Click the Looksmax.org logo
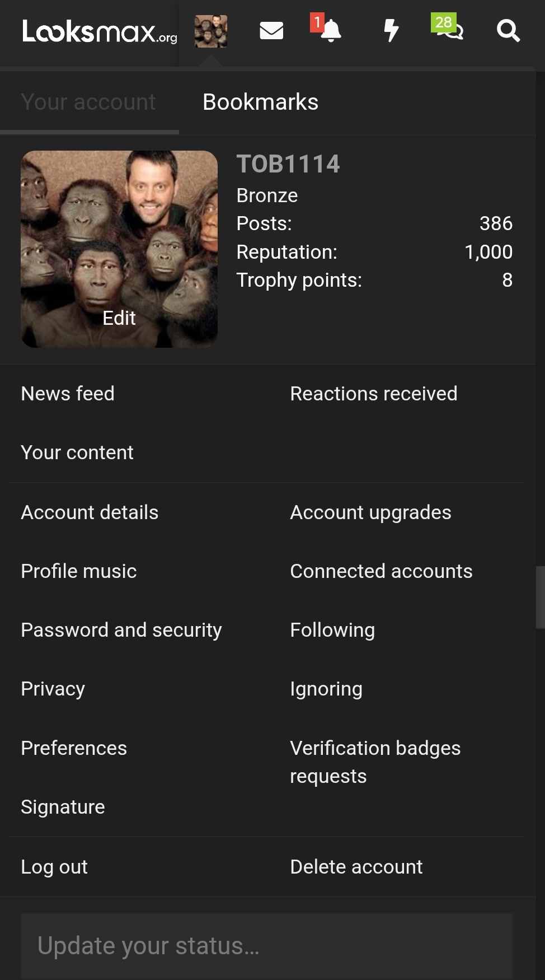545x980 pixels. 100,31
